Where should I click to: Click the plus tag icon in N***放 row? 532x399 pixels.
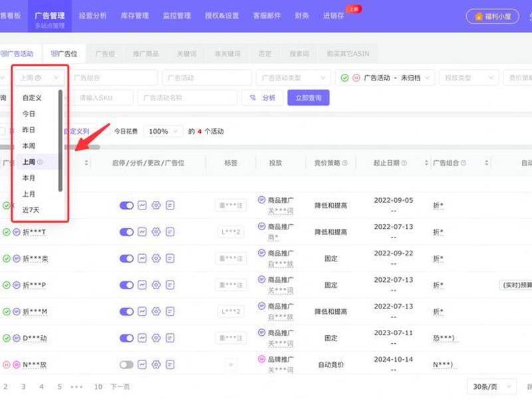pos(231,364)
